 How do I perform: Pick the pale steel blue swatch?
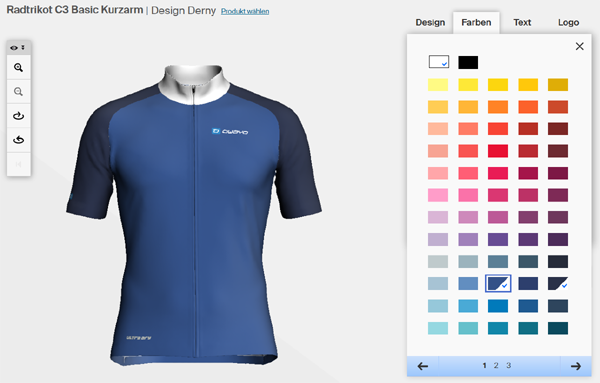pyautogui.click(x=438, y=284)
